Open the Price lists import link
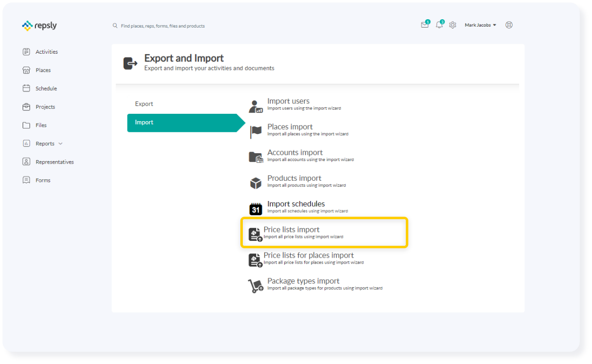Image resolution: width=592 pixels, height=364 pixels. (292, 230)
